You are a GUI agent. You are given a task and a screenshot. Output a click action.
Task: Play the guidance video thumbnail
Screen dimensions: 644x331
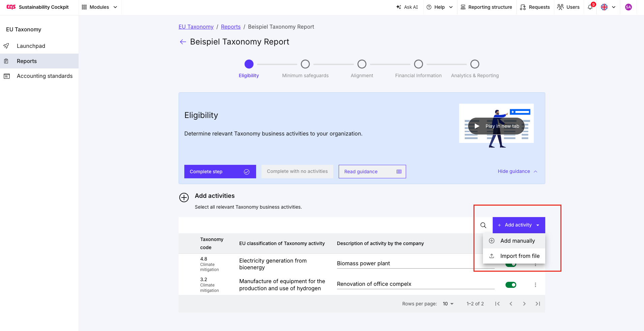[496, 126]
